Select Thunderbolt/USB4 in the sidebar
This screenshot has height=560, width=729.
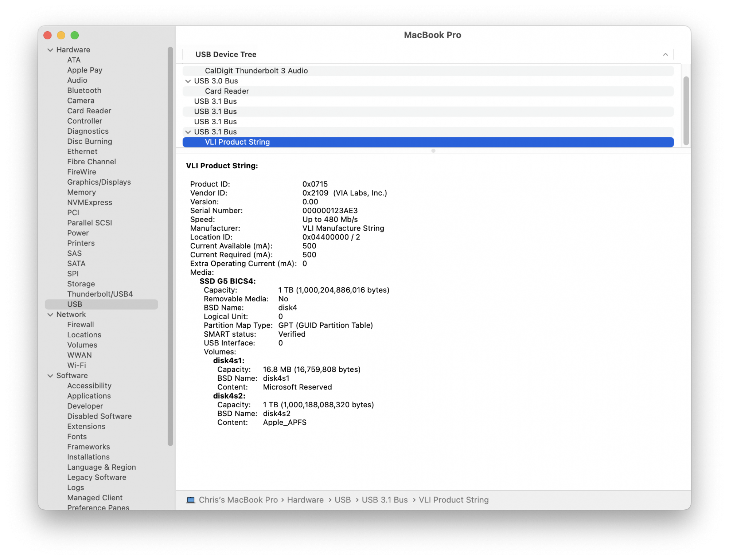[x=100, y=294]
